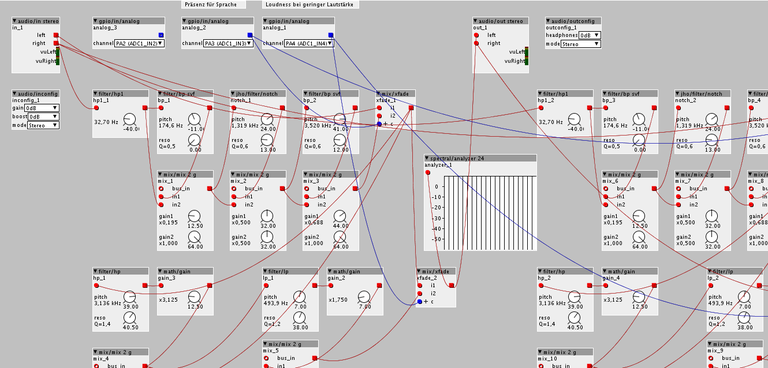The width and height of the screenshot is (768, 368).
Task: Click the bp_1 pitch dial
Action: coord(194,119)
